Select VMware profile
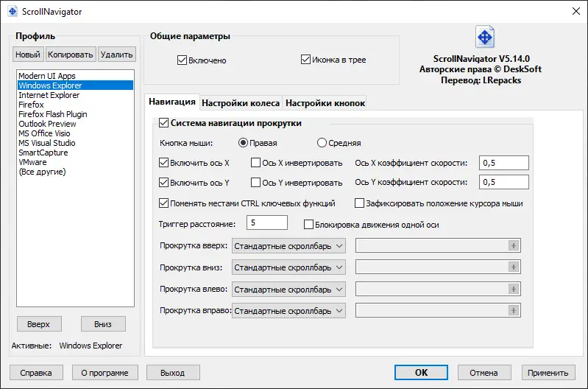 coord(75,162)
